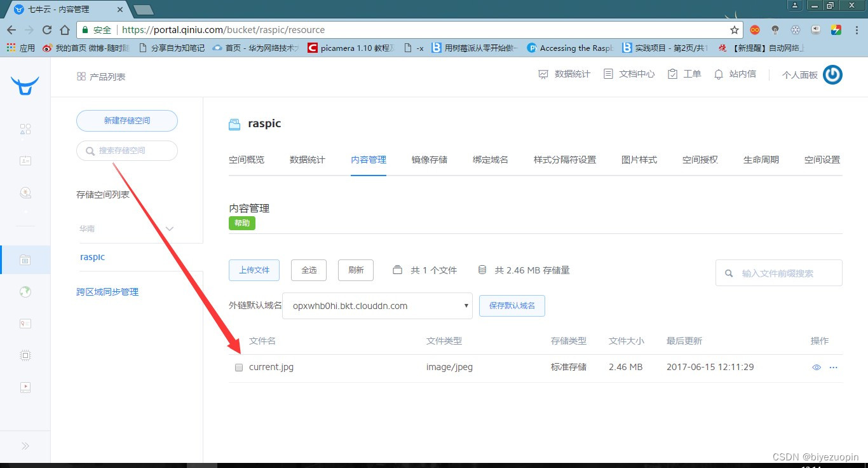Open the 外链默认域名 domain dropdown
Image resolution: width=868 pixels, height=468 pixels.
coord(377,306)
